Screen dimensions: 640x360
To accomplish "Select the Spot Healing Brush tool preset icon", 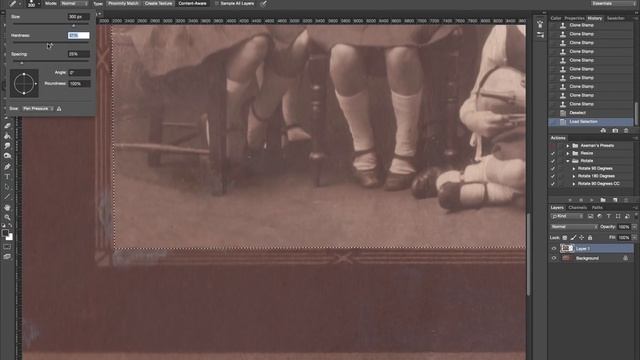I will tap(13, 4).
